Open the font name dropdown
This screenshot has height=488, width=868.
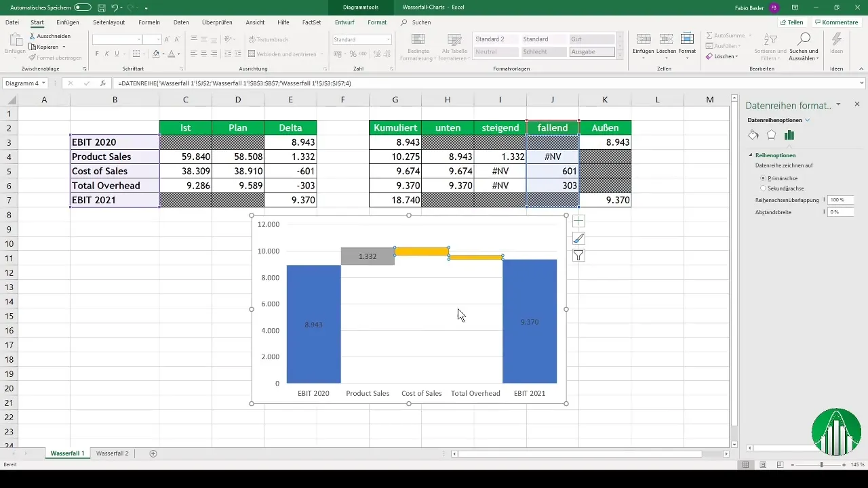(138, 40)
